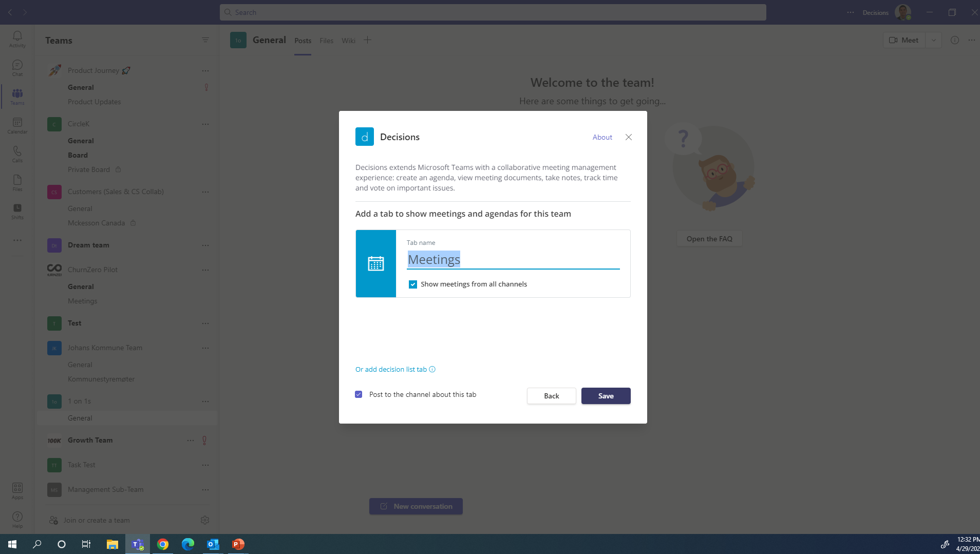980x554 pixels.
Task: Open more options for Growth Team
Action: pos(190,440)
